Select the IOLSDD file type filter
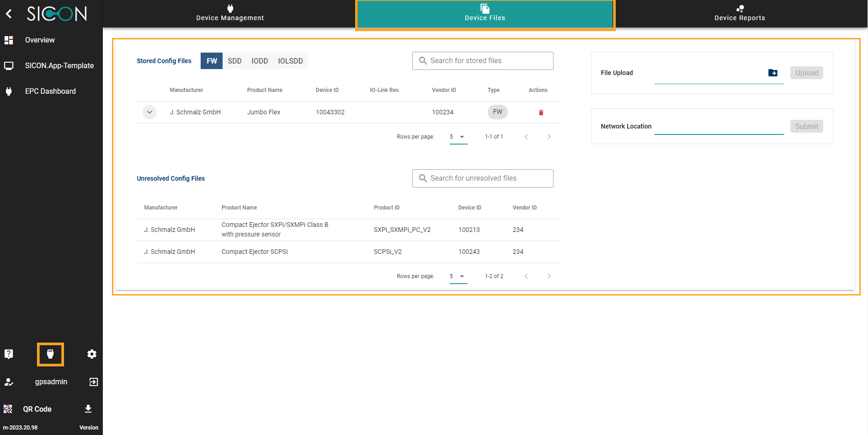Image resolution: width=868 pixels, height=435 pixels. [290, 61]
